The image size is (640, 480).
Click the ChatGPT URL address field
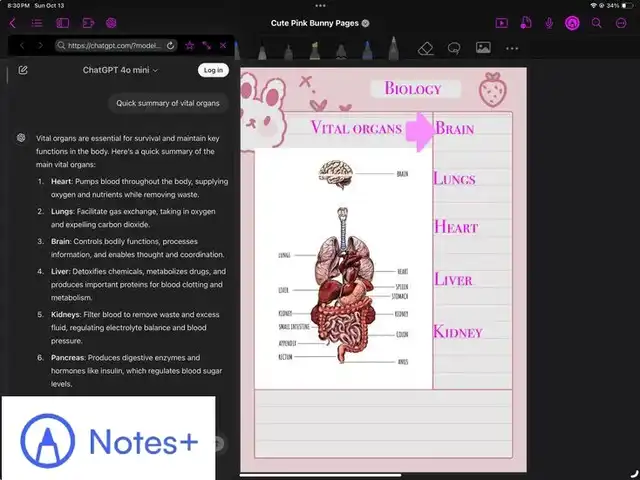(110, 45)
